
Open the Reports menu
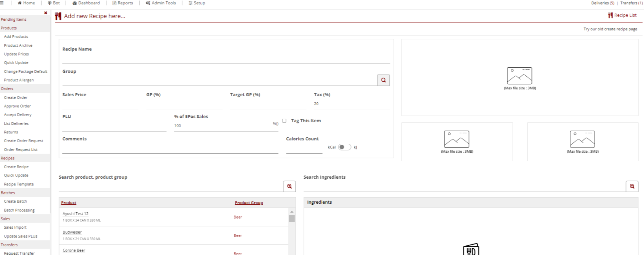(x=123, y=3)
